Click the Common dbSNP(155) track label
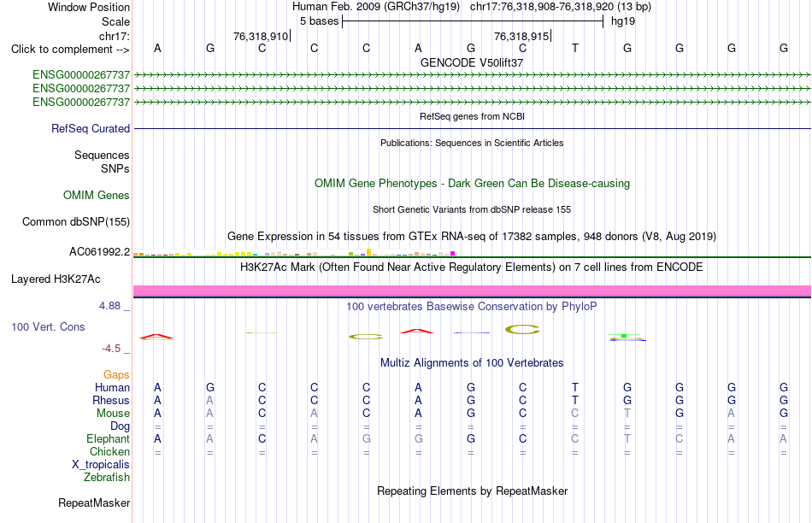 (x=75, y=221)
